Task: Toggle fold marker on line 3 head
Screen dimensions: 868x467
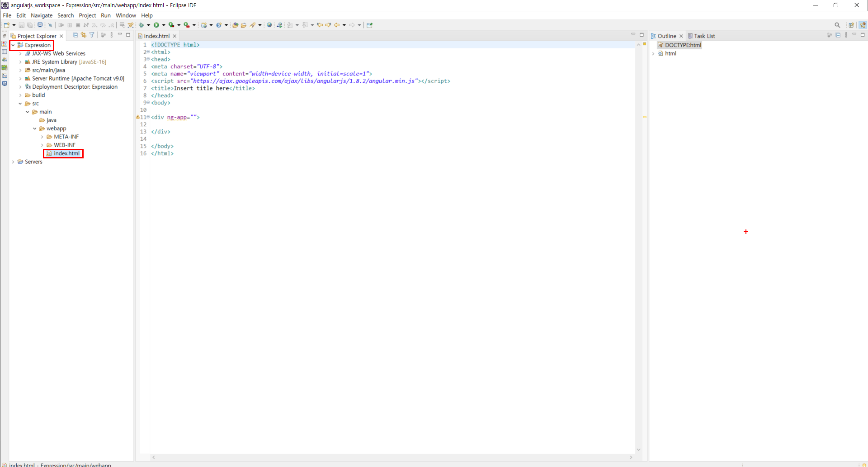Action: [x=148, y=59]
